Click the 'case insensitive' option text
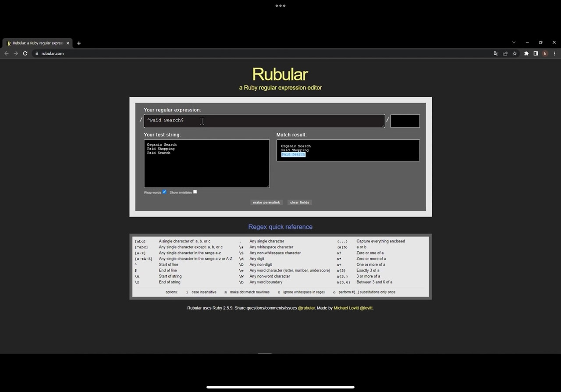Image resolution: width=561 pixels, height=392 pixels. click(204, 292)
